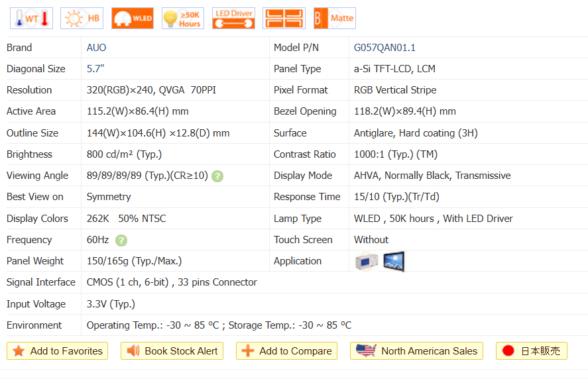Click the a-Si TFT-LCD, LCM panel type value
Viewport: 588px width, 379px height.
(394, 69)
